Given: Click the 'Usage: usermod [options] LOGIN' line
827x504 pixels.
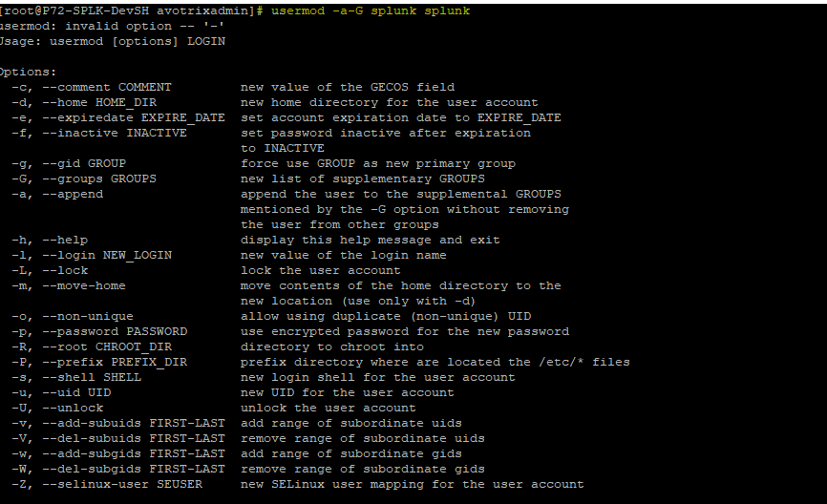Looking at the screenshot, I should 113,42.
